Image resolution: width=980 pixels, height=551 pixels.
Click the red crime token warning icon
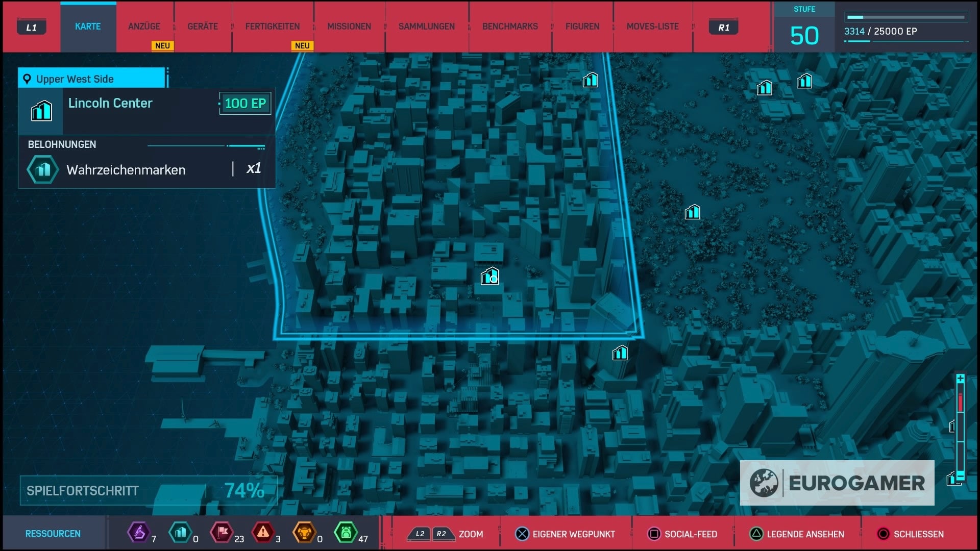pyautogui.click(x=263, y=533)
